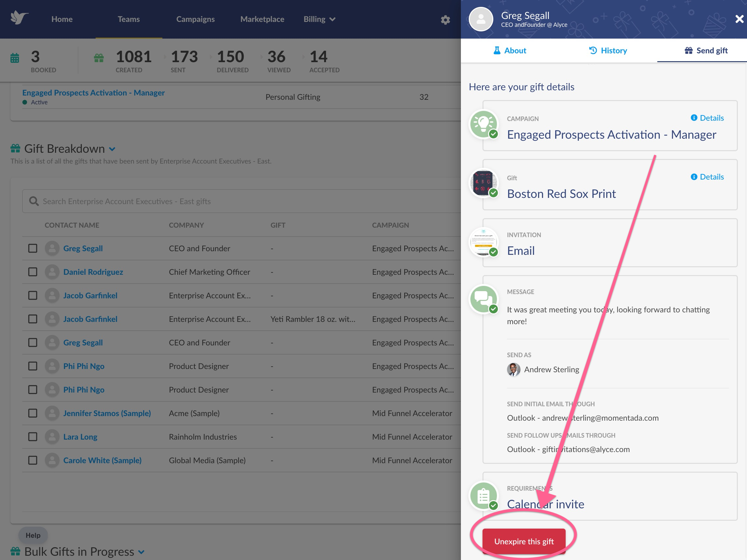Screen dimensions: 747x560
Task: Open Lara Long contact link
Action: (x=81, y=437)
